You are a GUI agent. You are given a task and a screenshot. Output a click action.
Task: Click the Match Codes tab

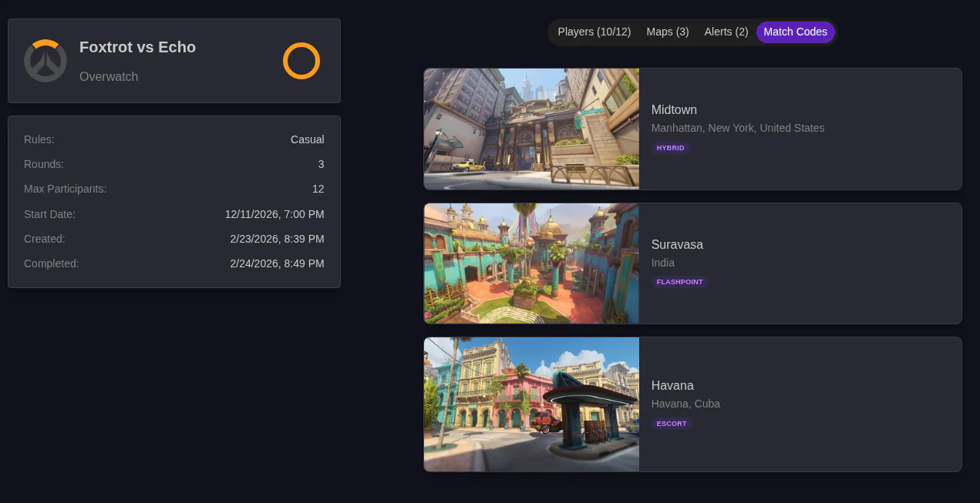click(x=795, y=32)
